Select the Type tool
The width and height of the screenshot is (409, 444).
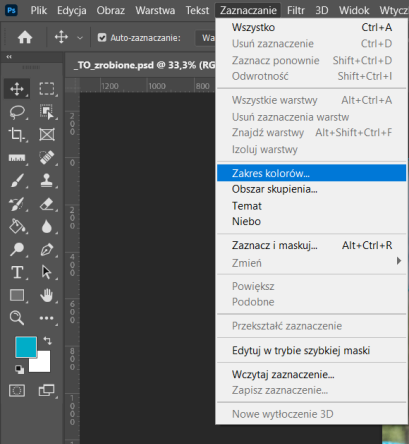[17, 272]
